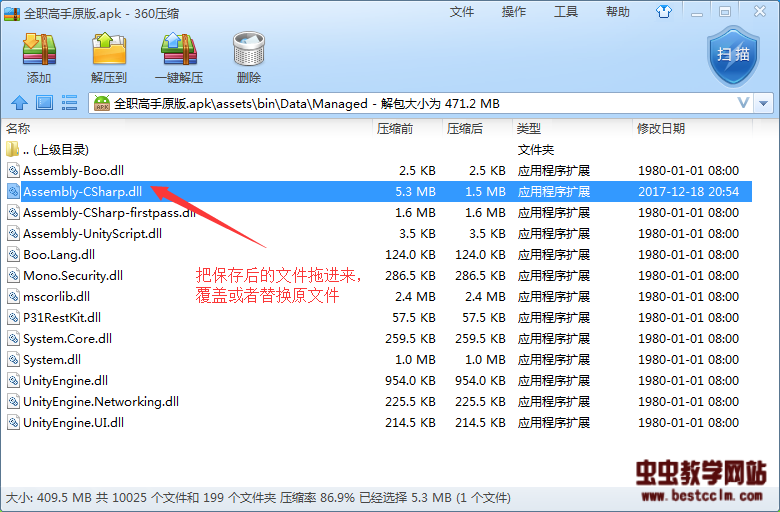Click the file icon of P31RestKit.dll
Screen dimensions: 780x512
13,317
